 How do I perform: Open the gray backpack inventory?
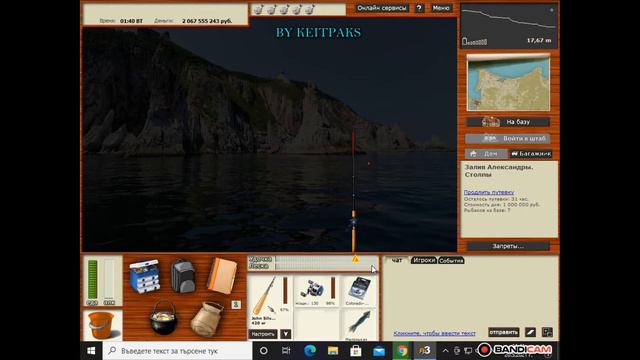(182, 276)
